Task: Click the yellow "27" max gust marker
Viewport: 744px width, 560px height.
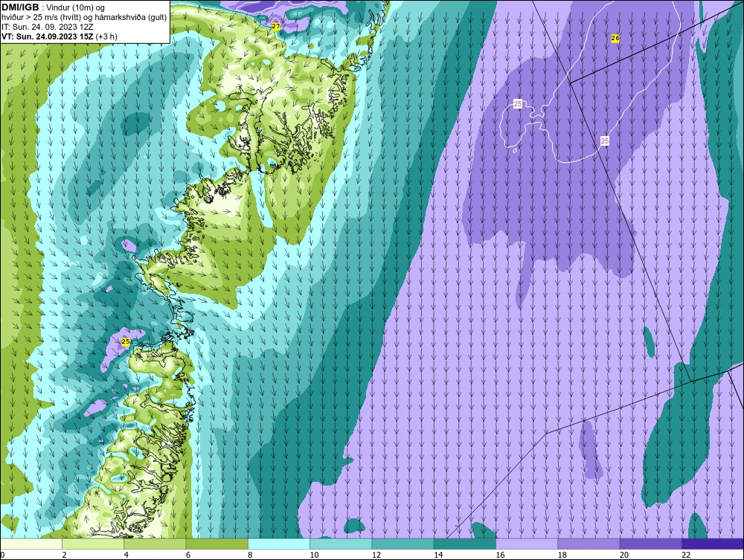Action: click(x=276, y=26)
